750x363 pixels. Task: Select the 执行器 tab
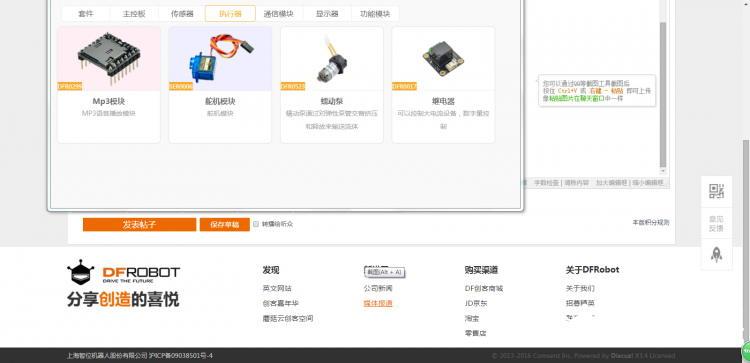[230, 14]
